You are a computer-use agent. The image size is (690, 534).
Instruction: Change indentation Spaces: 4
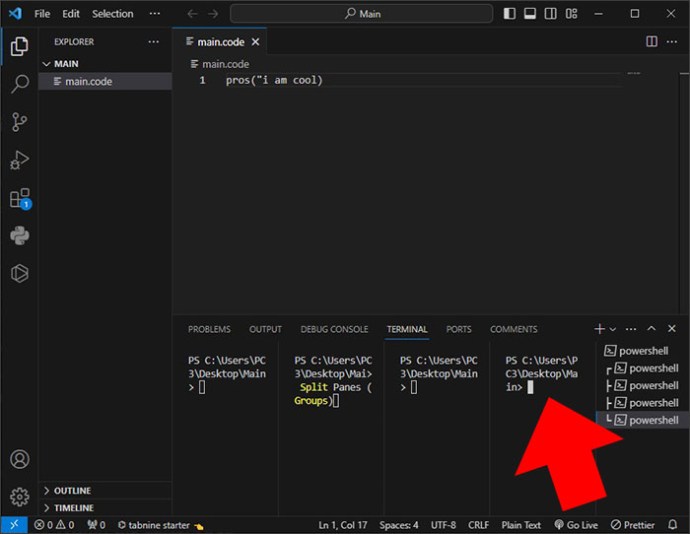399,525
